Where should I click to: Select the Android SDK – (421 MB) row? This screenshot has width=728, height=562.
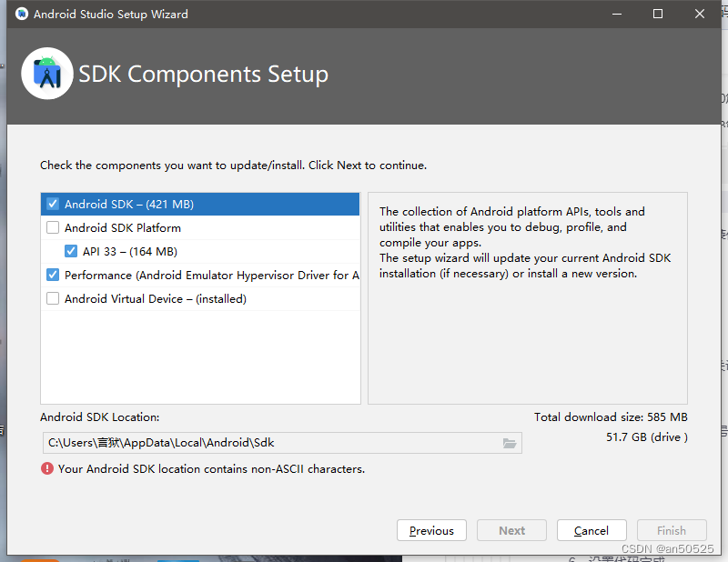pos(200,205)
